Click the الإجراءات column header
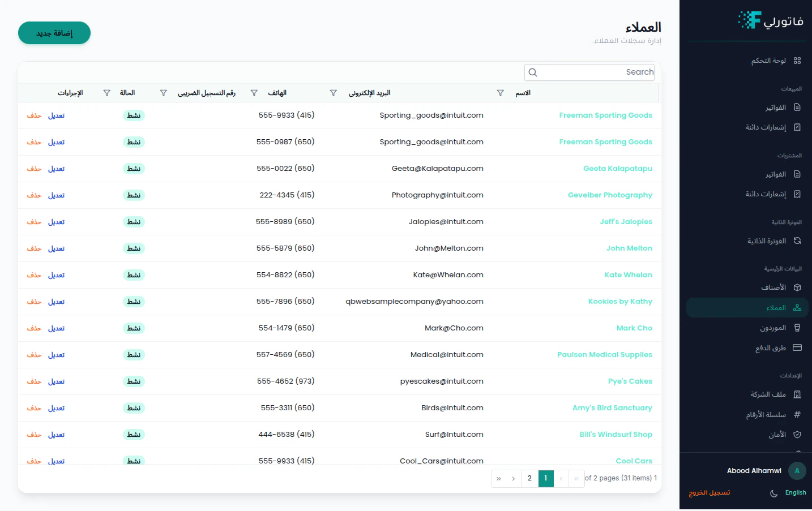 coord(70,93)
